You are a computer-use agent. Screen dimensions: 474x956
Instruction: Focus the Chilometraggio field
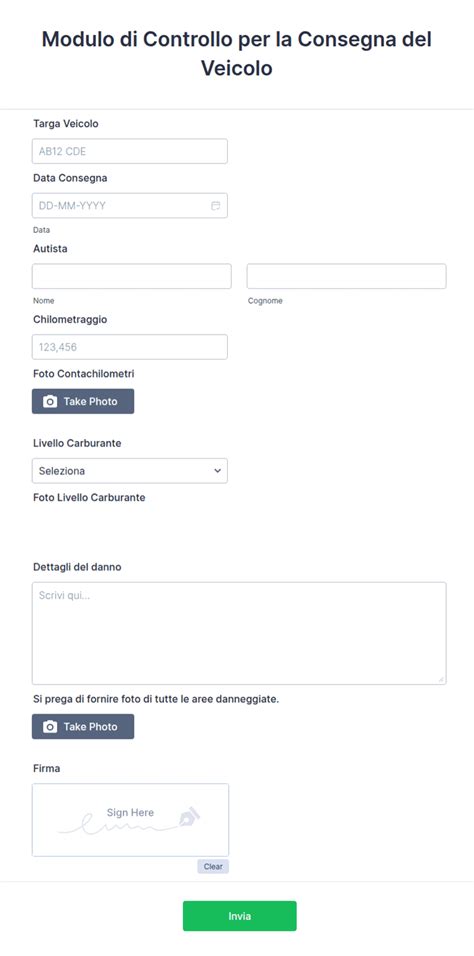tap(130, 347)
